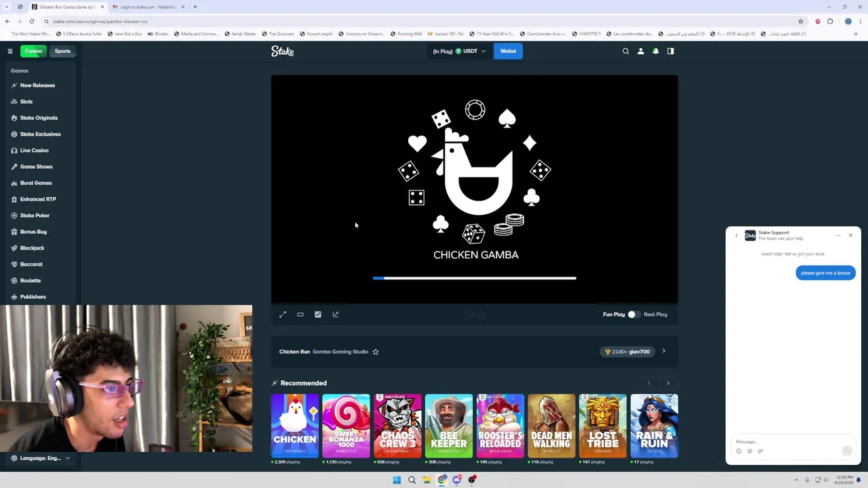
Task: Send the chat message arrow button
Action: tap(847, 451)
